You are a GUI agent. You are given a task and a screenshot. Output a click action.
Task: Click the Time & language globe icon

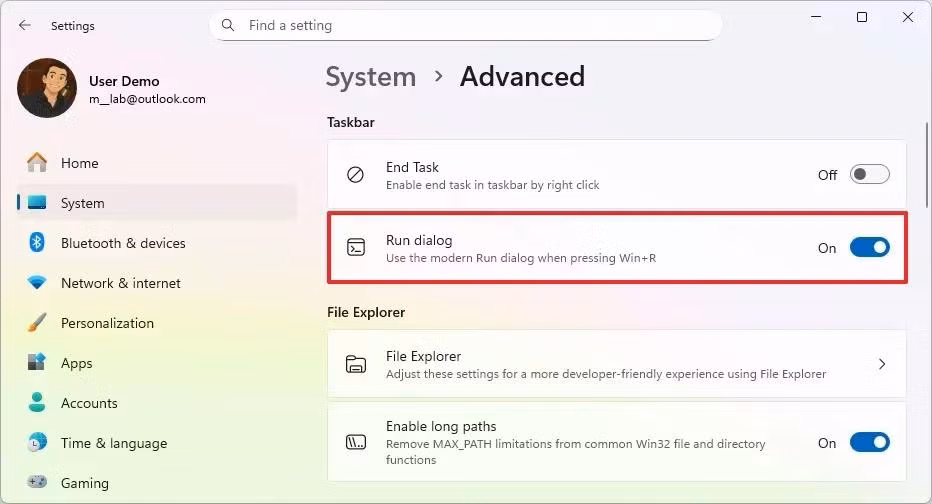click(x=37, y=442)
